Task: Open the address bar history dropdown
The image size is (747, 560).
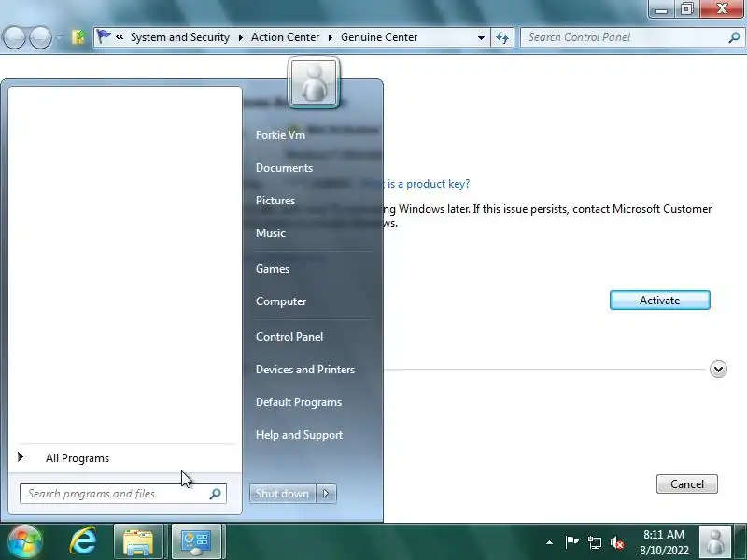Action: (x=481, y=37)
